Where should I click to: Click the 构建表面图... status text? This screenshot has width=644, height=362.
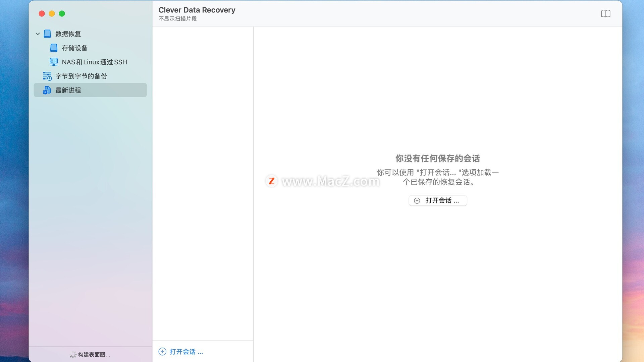pyautogui.click(x=94, y=355)
